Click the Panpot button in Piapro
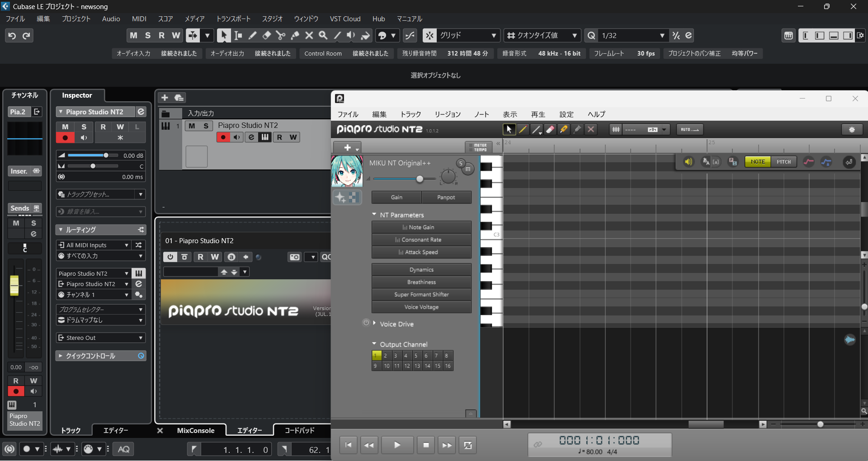 click(x=446, y=197)
